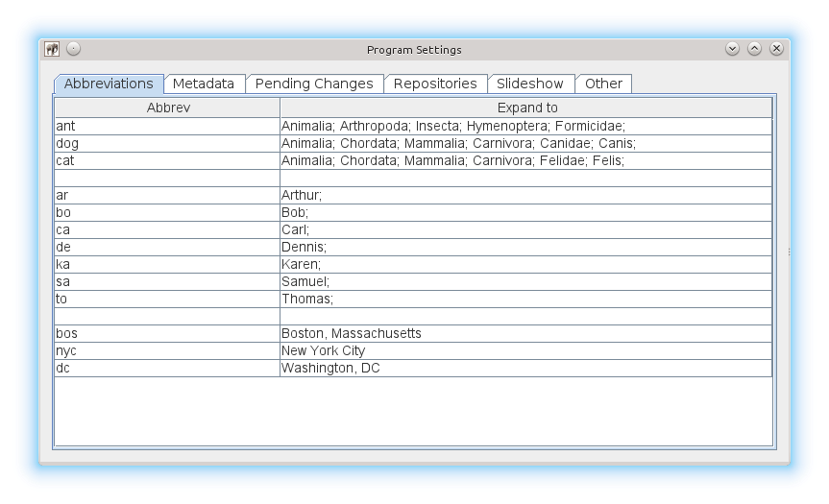Minimize the Program Settings window
Image resolution: width=829 pixels, height=504 pixels.
[732, 49]
